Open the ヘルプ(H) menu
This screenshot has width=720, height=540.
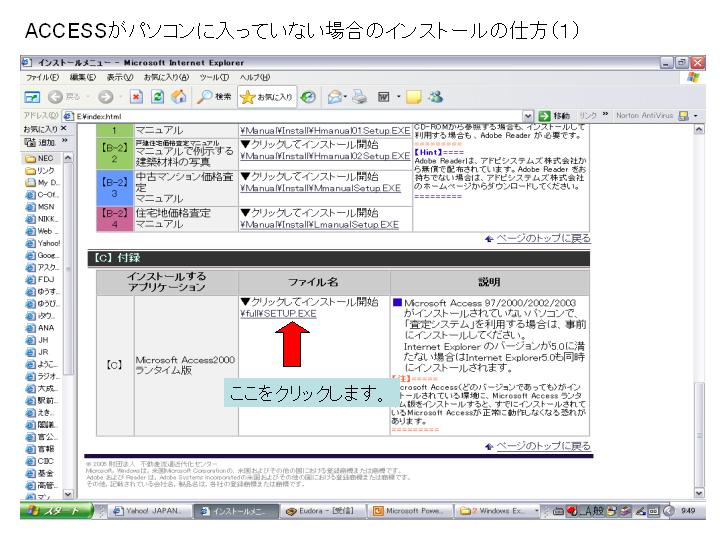click(x=255, y=77)
